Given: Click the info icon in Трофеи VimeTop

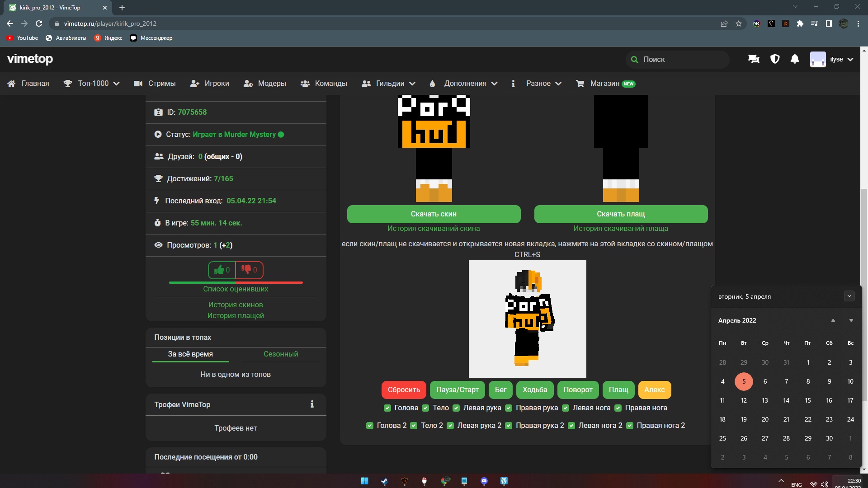Looking at the screenshot, I should [312, 404].
